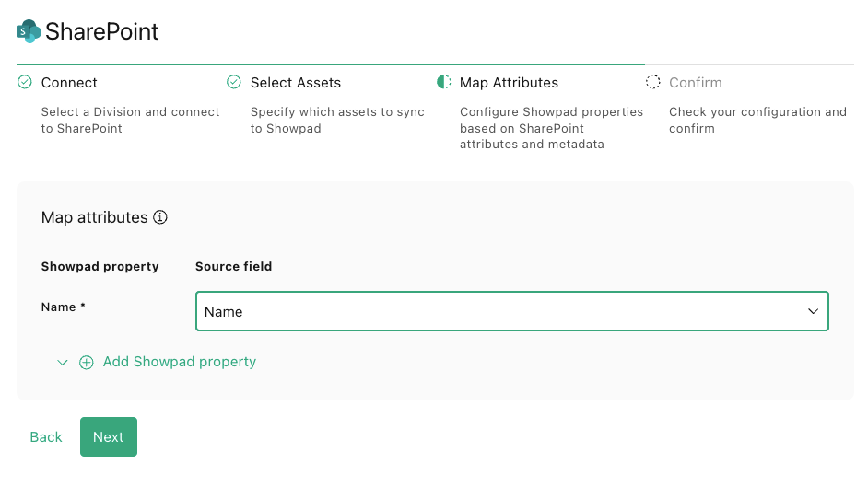
Task: Jump to the Confirm step label
Action: click(696, 83)
